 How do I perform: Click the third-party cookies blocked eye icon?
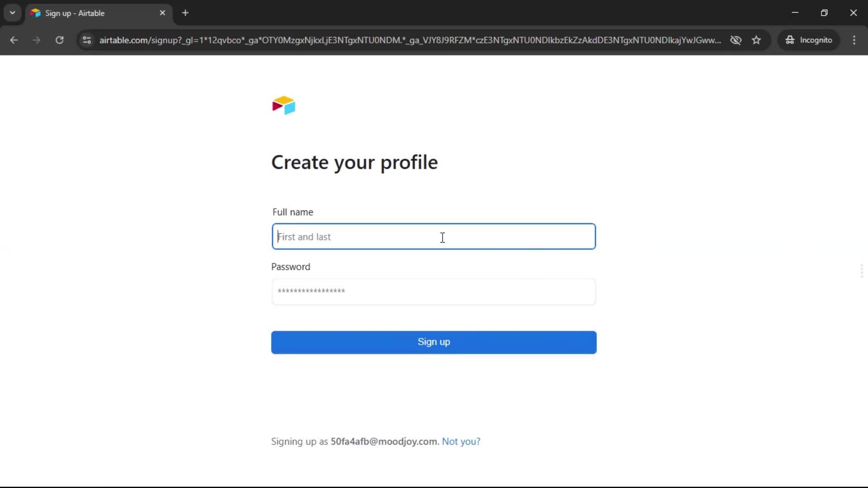(736, 40)
